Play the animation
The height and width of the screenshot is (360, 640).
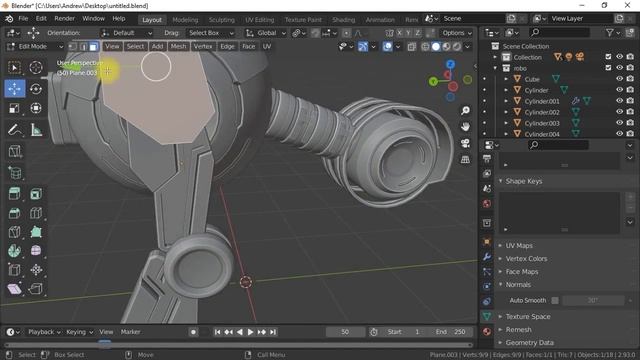point(251,332)
